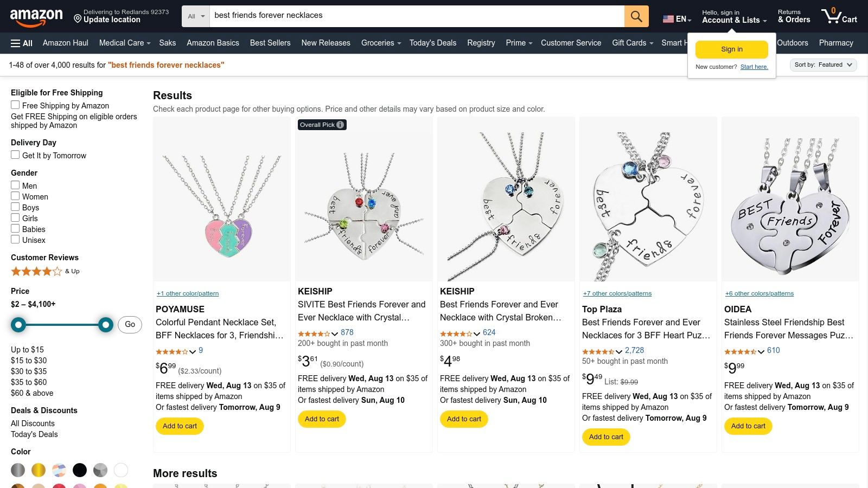The width and height of the screenshot is (868, 488).
Task: Click the yellow Sign in button
Action: click(x=731, y=49)
